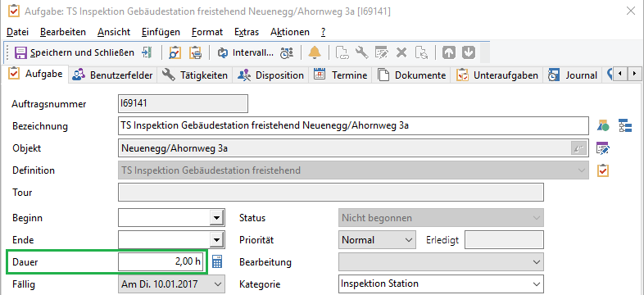The image size is (644, 295).
Task: Click the tab scroll left arrow
Action: 620,74
